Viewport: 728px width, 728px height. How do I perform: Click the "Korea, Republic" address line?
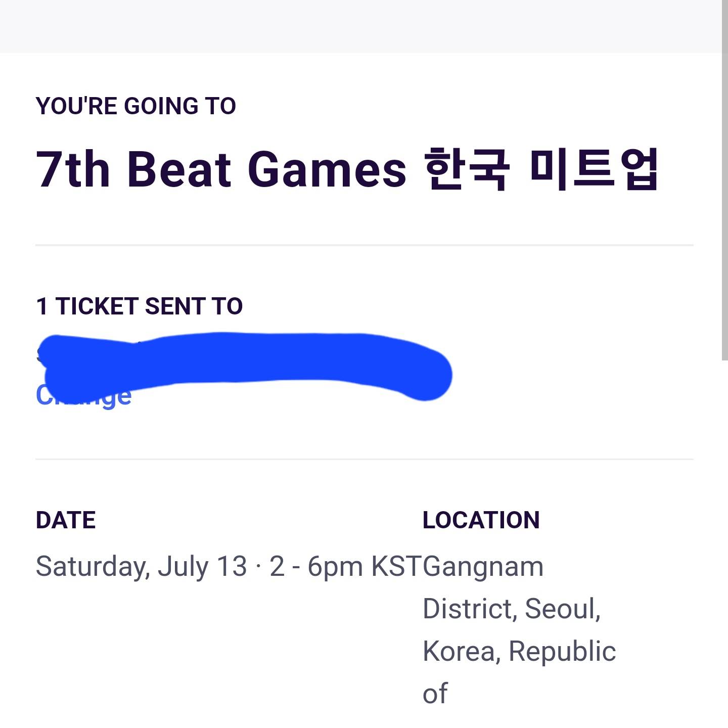(x=519, y=651)
